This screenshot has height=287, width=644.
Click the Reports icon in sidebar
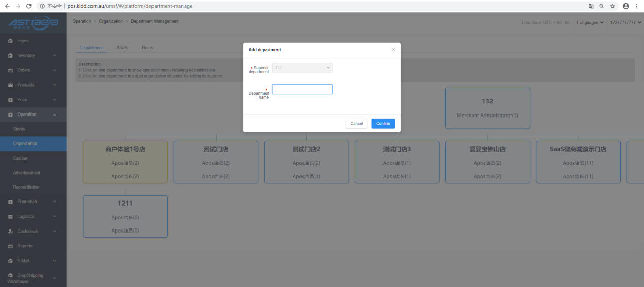pyautogui.click(x=10, y=246)
